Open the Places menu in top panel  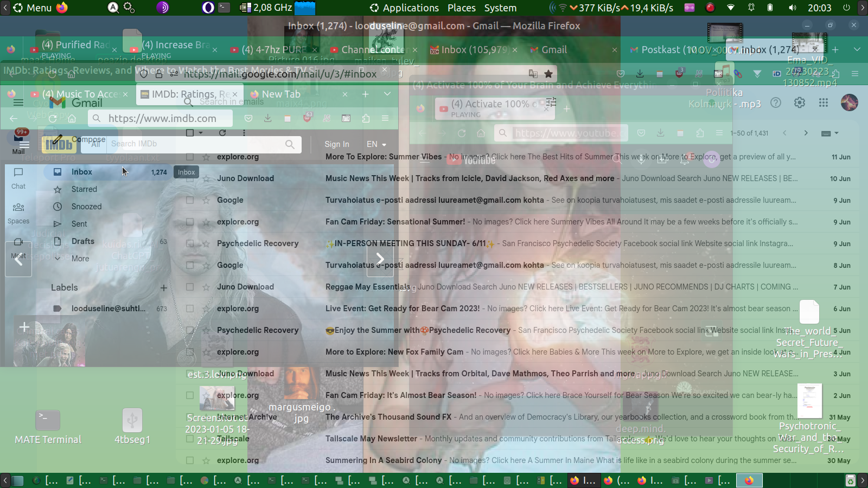[x=462, y=8]
